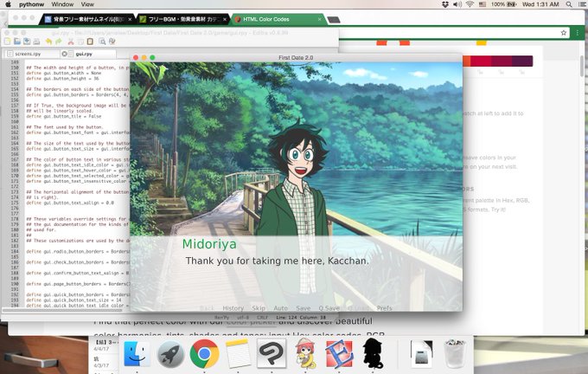Click the utf-8 encoding in the status bar

point(243,318)
